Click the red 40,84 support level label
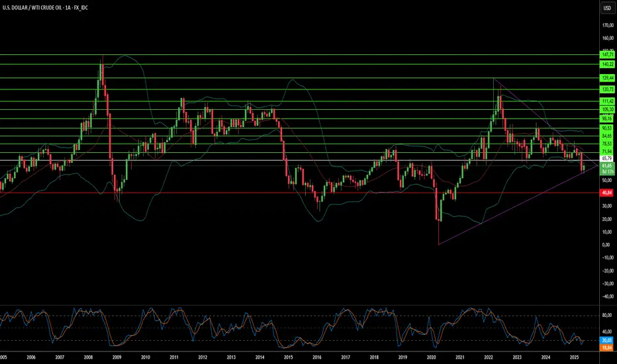The height and width of the screenshot is (364, 617). 607,193
